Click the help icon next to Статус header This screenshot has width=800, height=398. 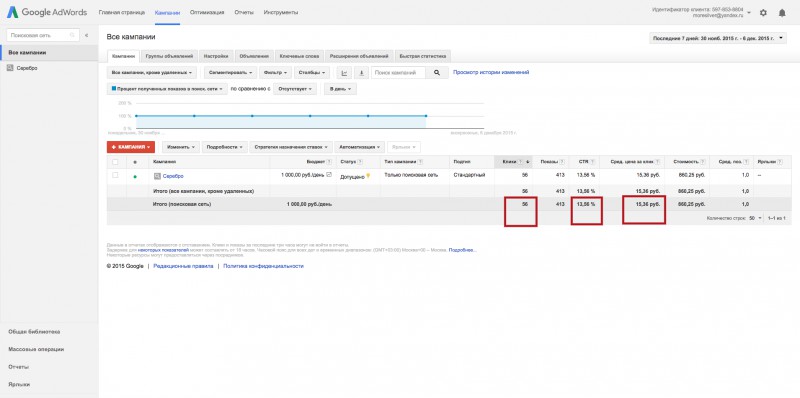click(x=360, y=162)
